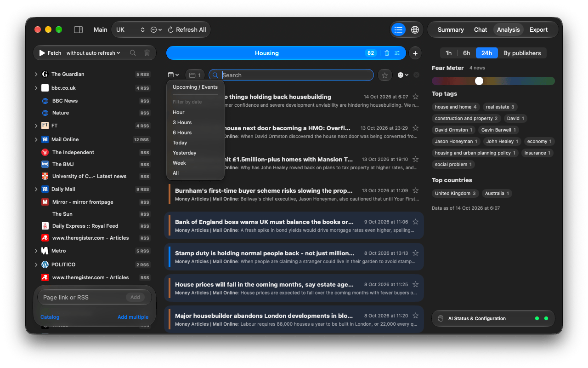Click Refresh All button
The width and height of the screenshot is (588, 368).
pos(187,29)
